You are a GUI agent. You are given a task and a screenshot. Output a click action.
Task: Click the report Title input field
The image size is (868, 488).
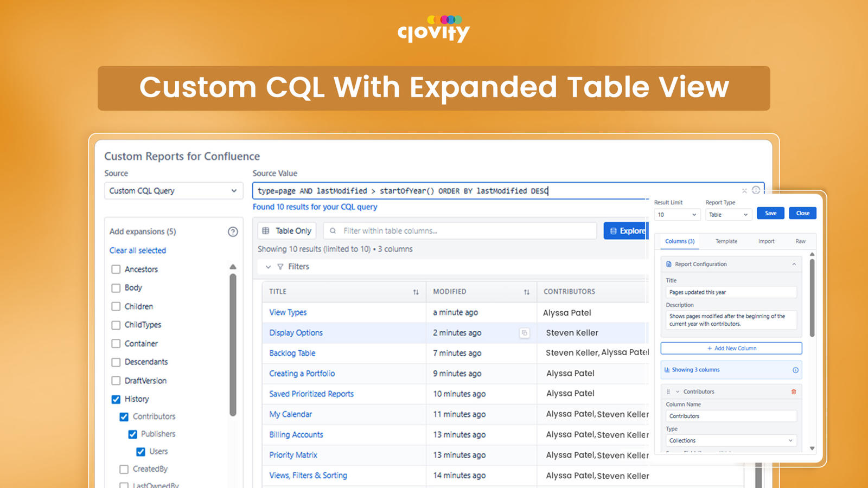coord(731,292)
